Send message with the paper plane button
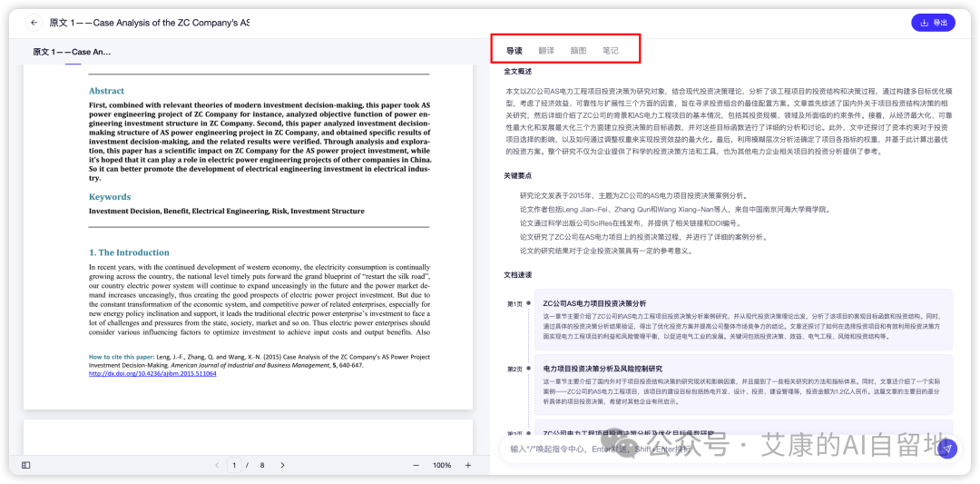The width and height of the screenshot is (980, 484). coord(947,449)
